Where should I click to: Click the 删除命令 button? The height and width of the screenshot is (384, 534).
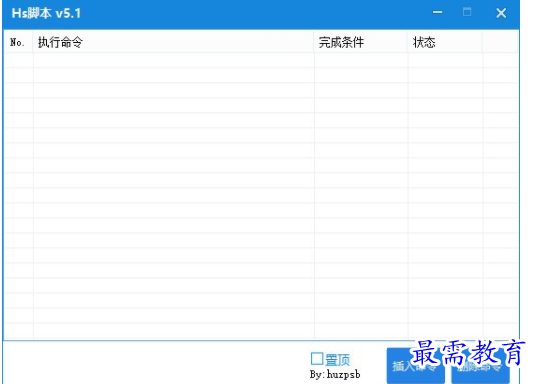tap(480, 367)
